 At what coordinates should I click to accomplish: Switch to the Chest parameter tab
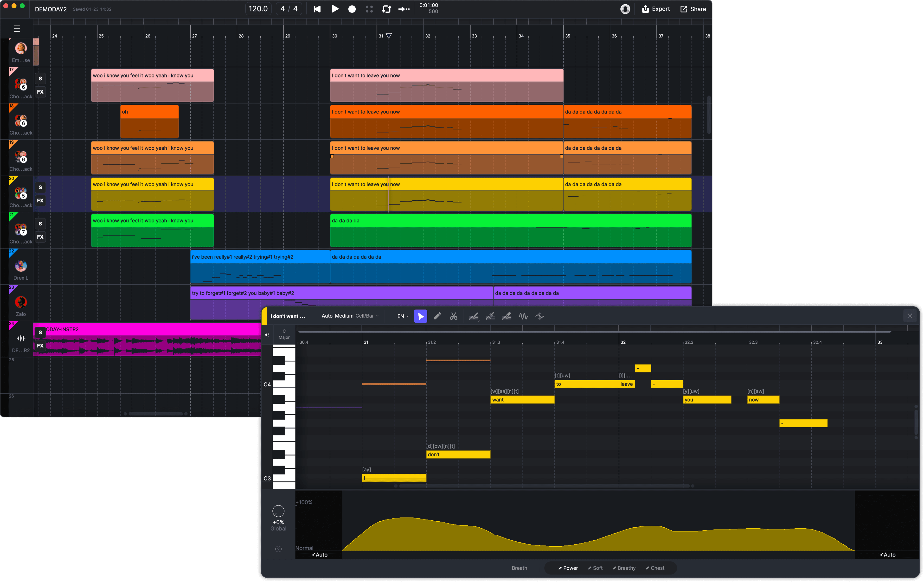click(x=655, y=568)
